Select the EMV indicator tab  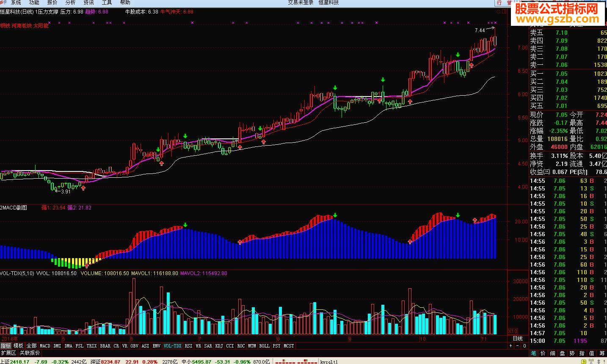(156, 346)
